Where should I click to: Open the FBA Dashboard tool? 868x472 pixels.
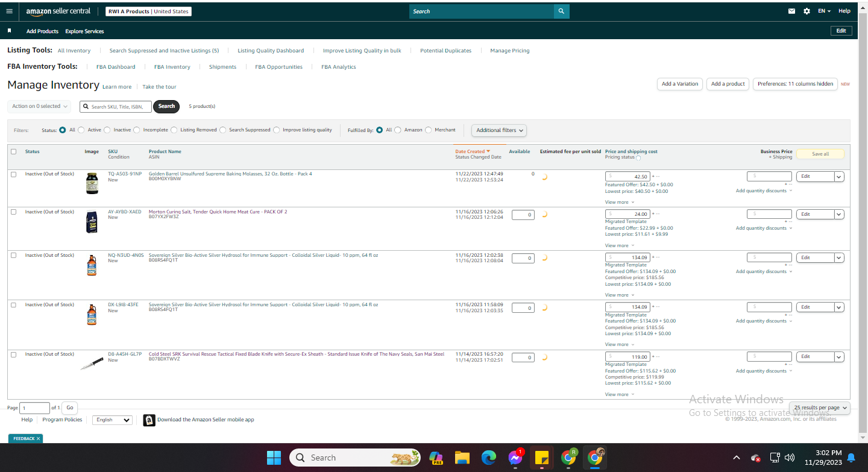116,67
